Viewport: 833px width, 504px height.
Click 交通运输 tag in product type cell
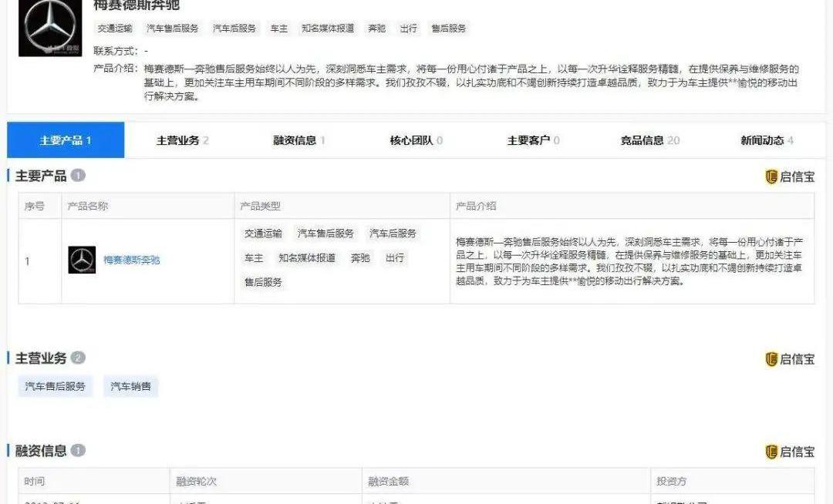(x=263, y=234)
